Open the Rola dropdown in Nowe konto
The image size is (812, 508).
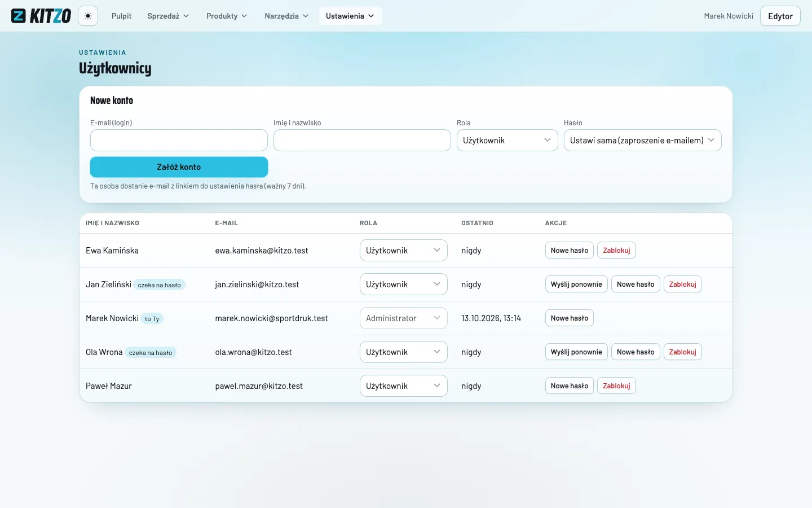click(507, 141)
